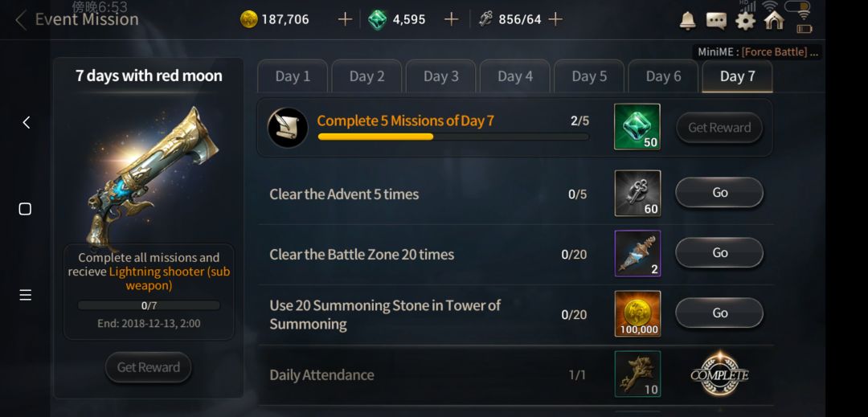
Task: Claim Get Reward for Day 7 missions
Action: pyautogui.click(x=719, y=128)
